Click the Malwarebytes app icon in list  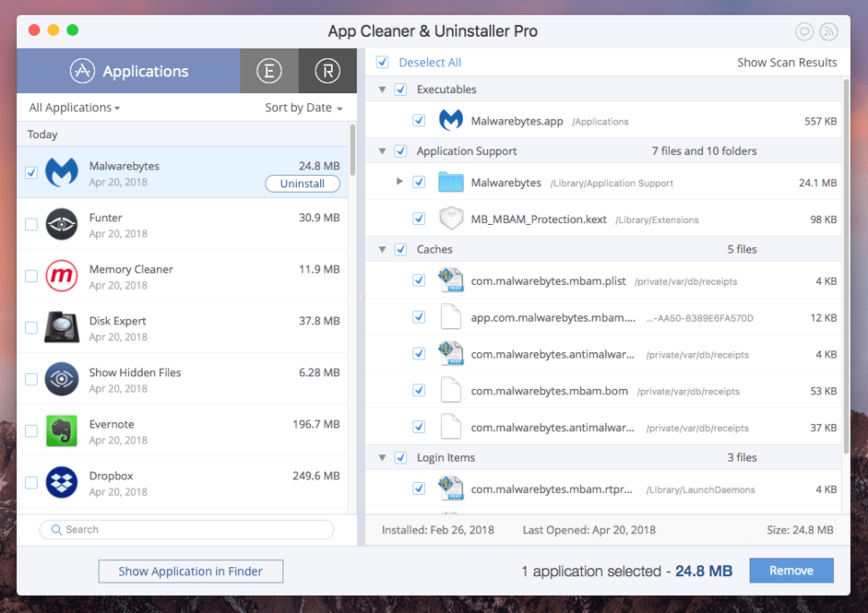tap(62, 173)
